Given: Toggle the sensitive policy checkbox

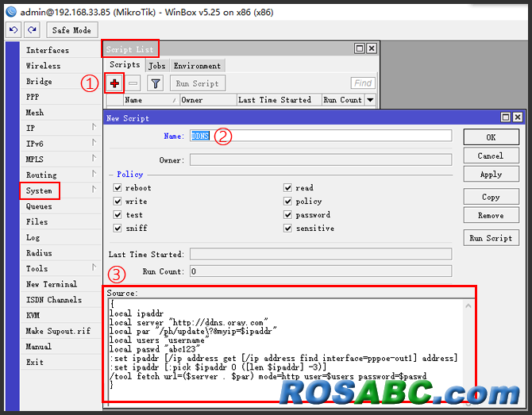Looking at the screenshot, I should coord(287,229).
